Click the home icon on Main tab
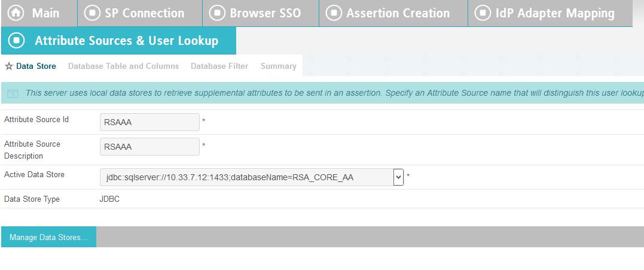 coord(16,13)
